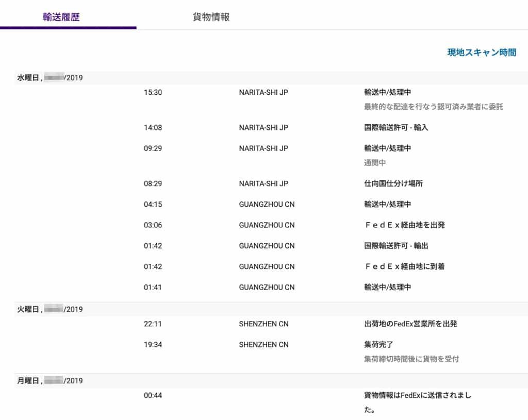
Task: Click the 出荷地のFedEx営業所を出発 status
Action: click(x=410, y=324)
